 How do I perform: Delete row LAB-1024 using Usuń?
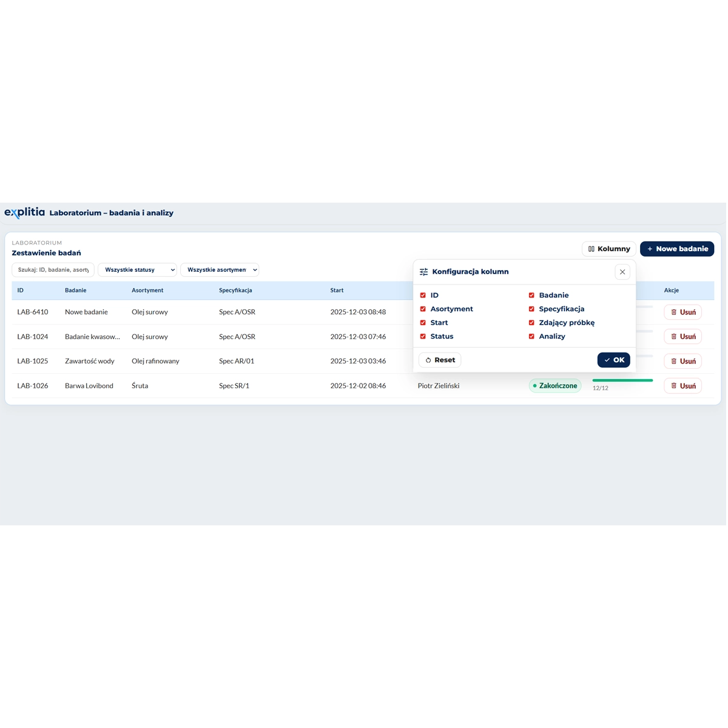(682, 337)
